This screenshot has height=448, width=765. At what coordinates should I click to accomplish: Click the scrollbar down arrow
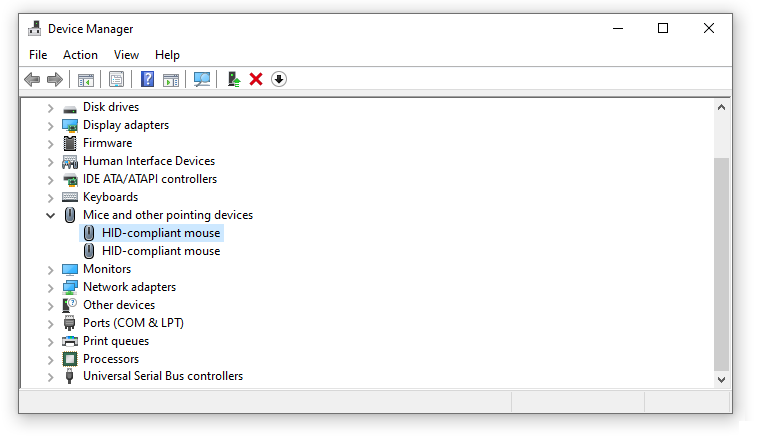point(721,380)
